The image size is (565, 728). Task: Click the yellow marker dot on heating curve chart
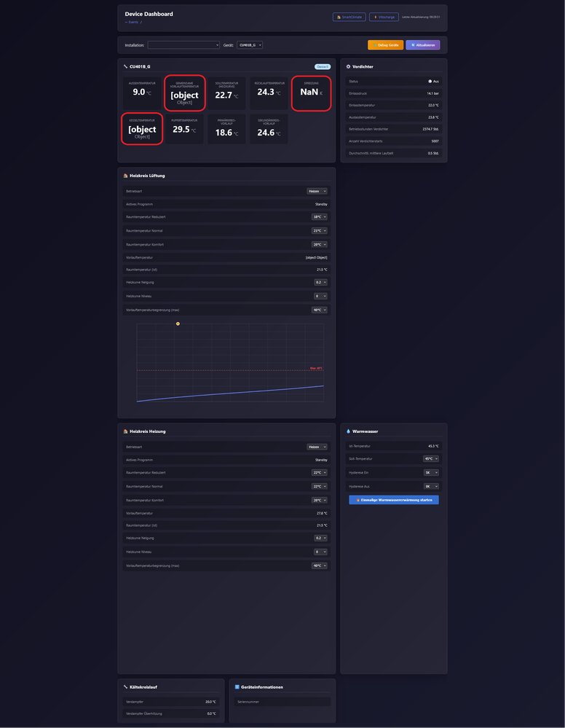178,324
